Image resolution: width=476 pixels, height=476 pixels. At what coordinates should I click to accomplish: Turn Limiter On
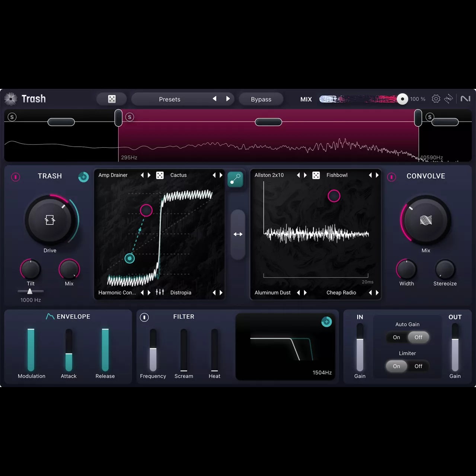[396, 366]
